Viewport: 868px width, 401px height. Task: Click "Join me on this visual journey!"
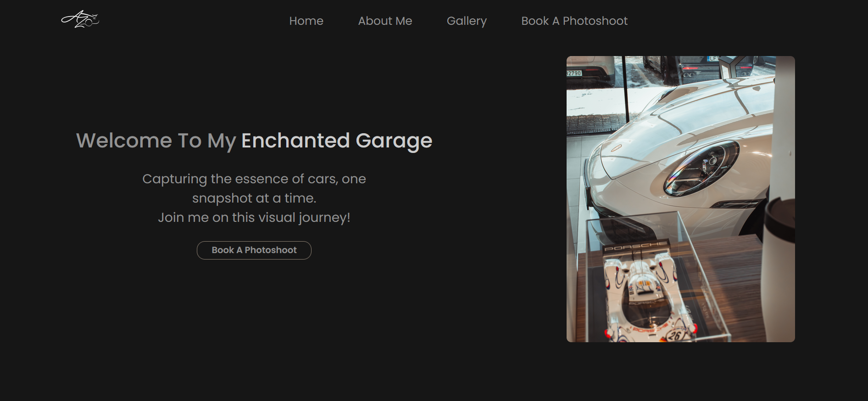(254, 217)
